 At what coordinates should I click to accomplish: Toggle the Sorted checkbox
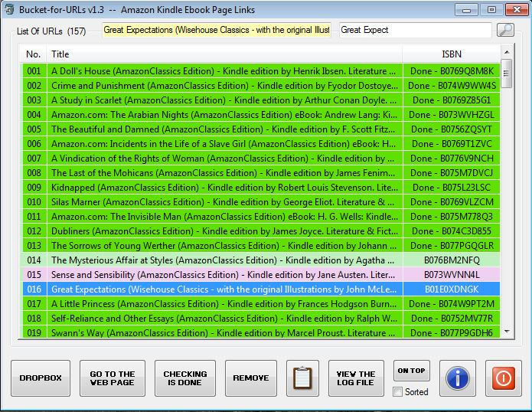397,392
